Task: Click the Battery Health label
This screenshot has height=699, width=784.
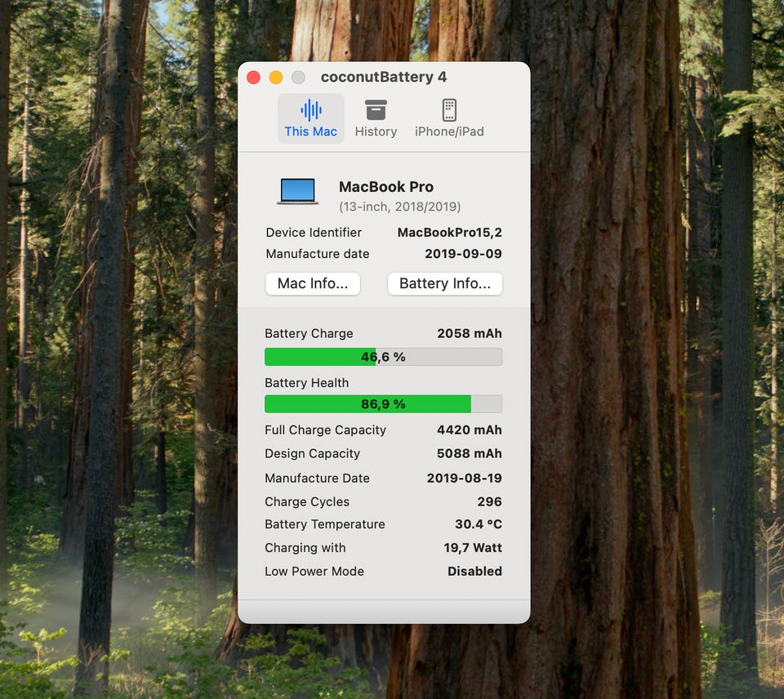Action: coord(307,383)
